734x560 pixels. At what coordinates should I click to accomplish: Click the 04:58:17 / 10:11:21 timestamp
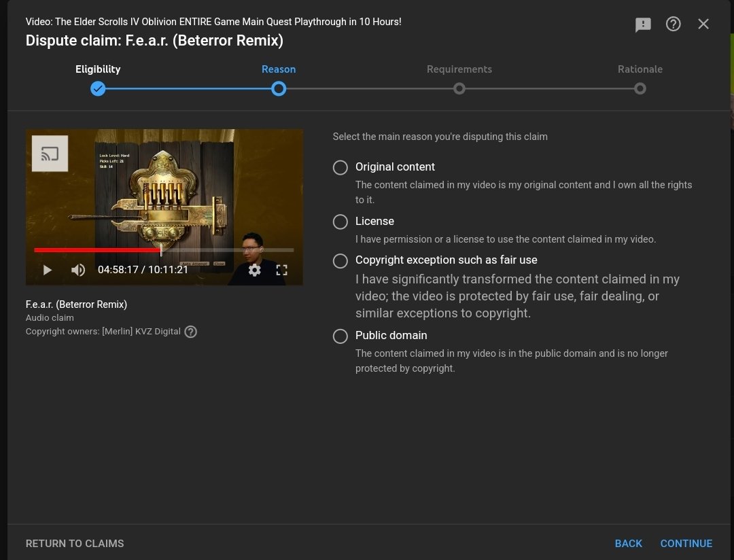click(143, 270)
